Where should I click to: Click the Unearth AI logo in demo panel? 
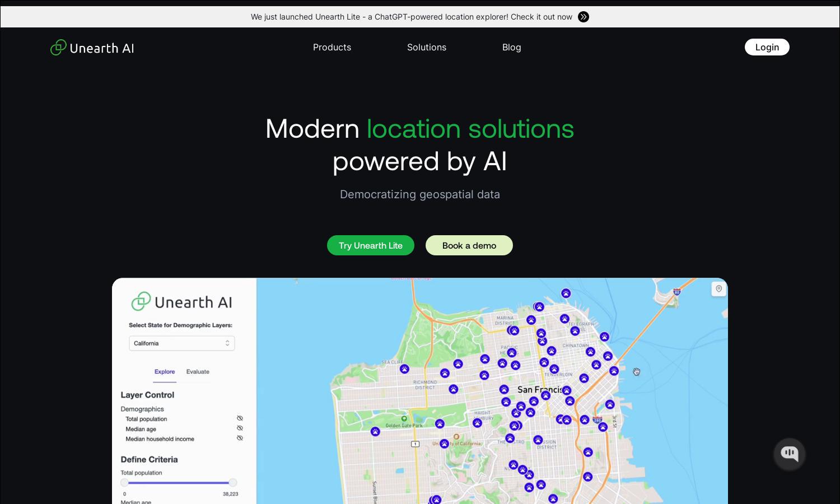pos(182,302)
